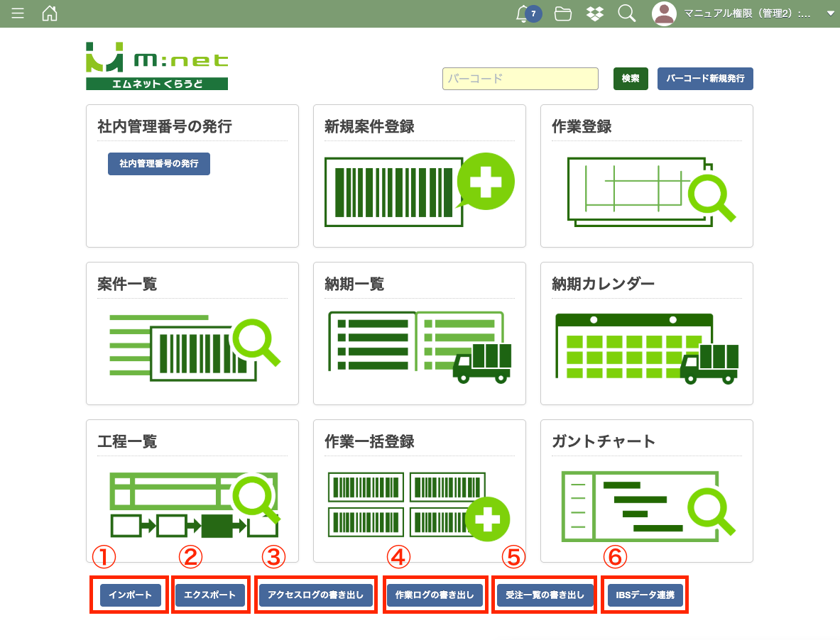Click the user avatar icon
Screen dimensions: 840x640
[664, 13]
